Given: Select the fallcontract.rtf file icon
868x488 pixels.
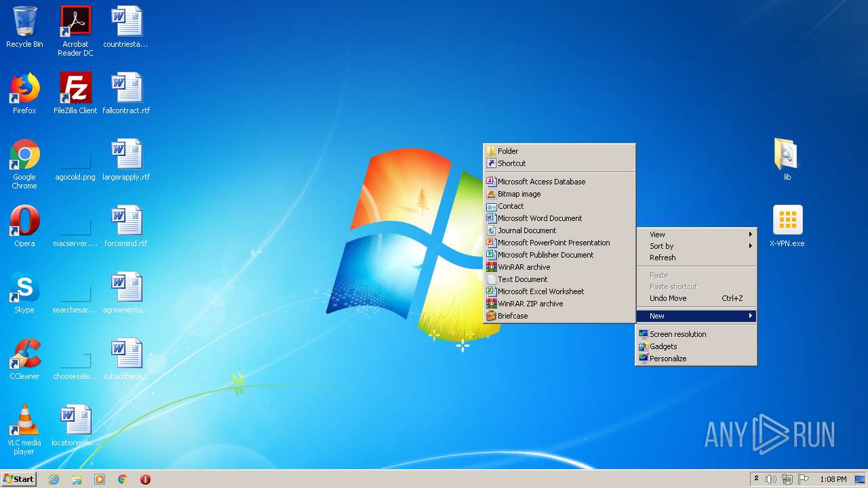Looking at the screenshot, I should [x=126, y=94].
